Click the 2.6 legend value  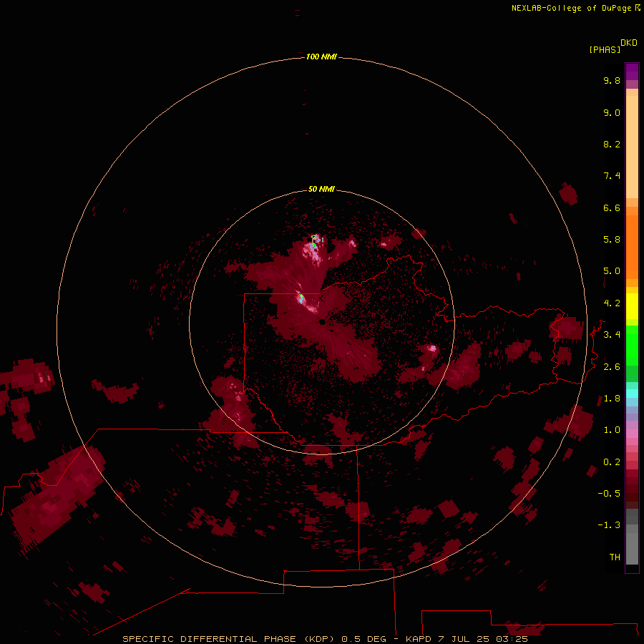[612, 367]
